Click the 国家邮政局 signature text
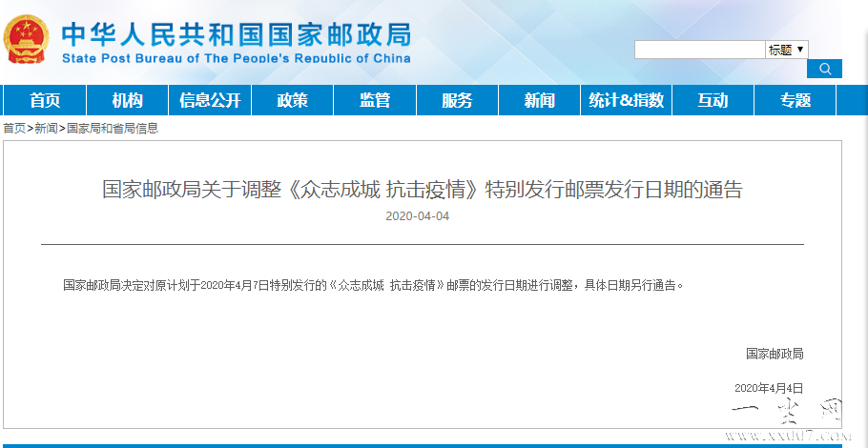This screenshot has width=868, height=448. pos(775,354)
